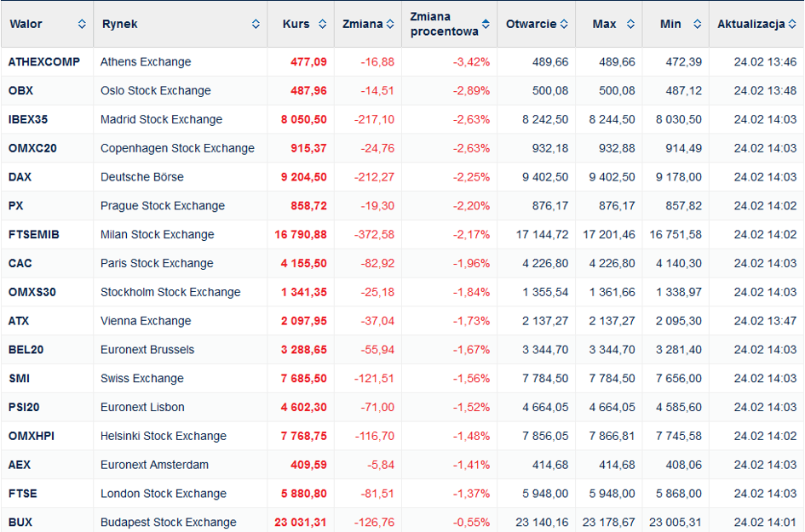
Task: Open the SMI index link
Action: tap(19, 378)
